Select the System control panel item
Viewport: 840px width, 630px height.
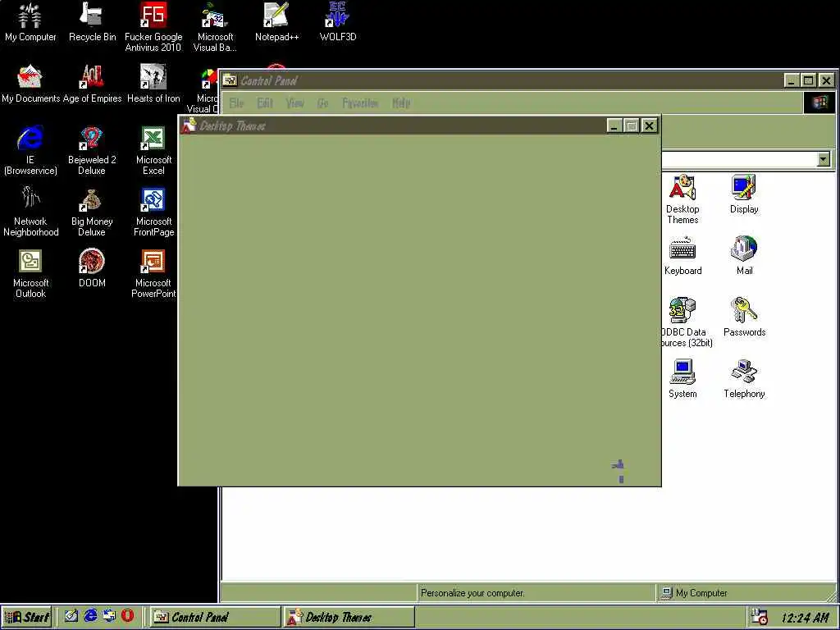tap(682, 379)
